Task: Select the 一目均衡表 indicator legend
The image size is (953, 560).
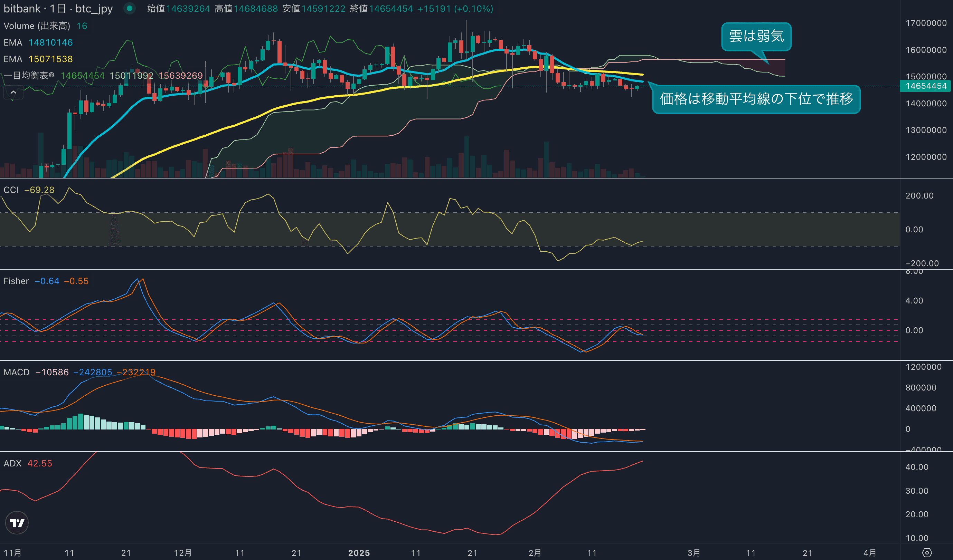Action: 29,76
